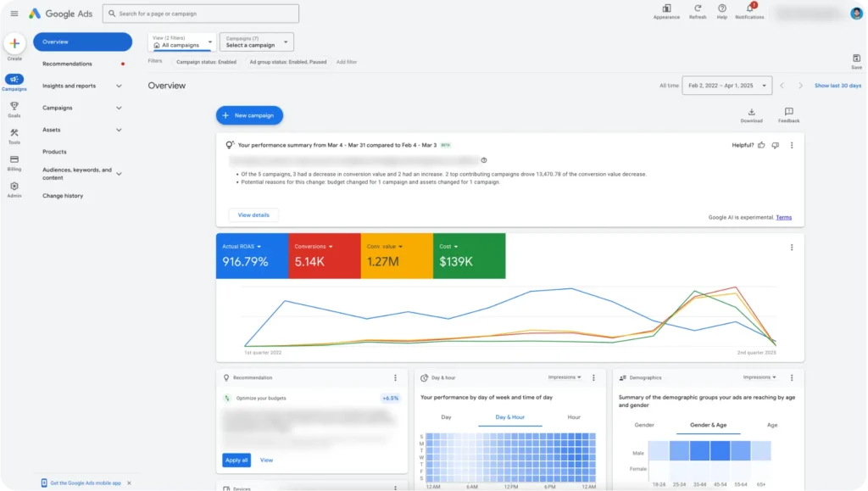
Task: Switch to the Day & Hour tab
Action: (x=510, y=417)
